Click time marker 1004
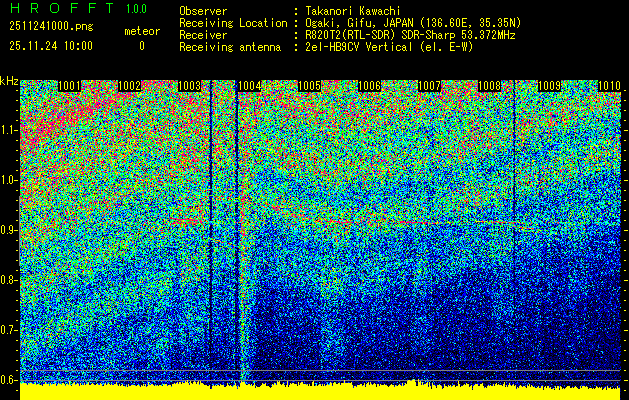 pos(250,86)
